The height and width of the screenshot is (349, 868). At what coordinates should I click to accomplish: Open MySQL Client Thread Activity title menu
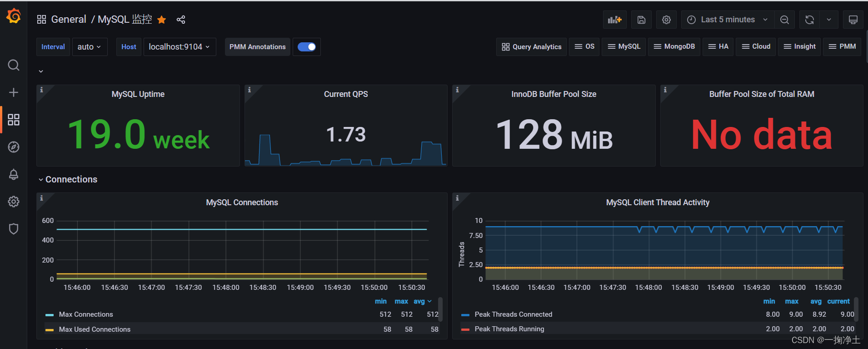[x=658, y=202]
